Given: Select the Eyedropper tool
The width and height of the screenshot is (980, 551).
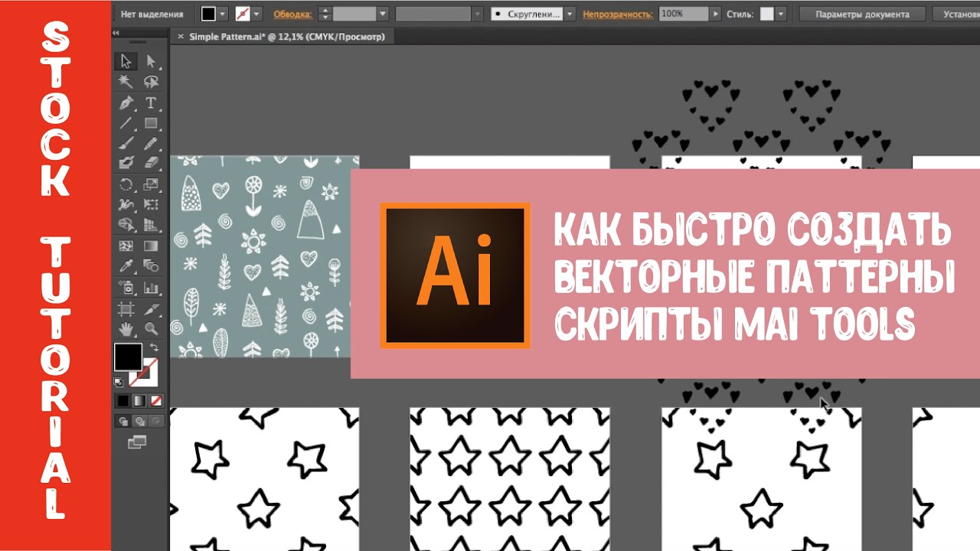Looking at the screenshot, I should click(126, 266).
